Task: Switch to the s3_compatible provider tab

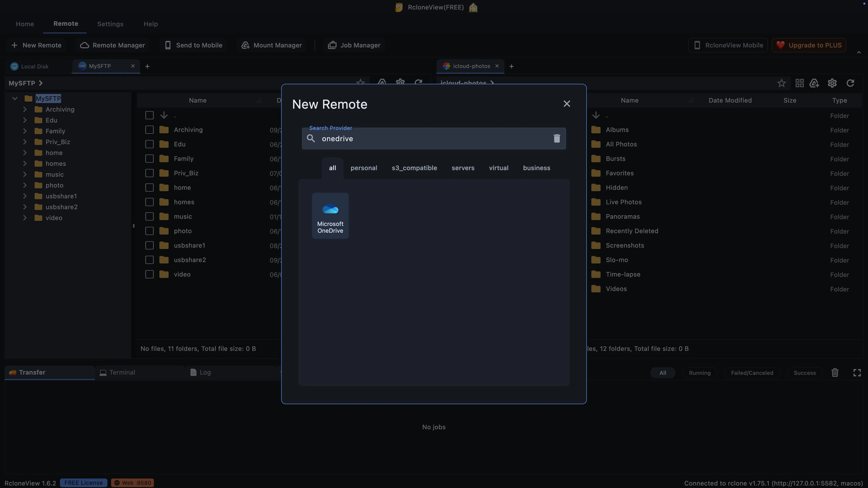Action: pyautogui.click(x=415, y=168)
